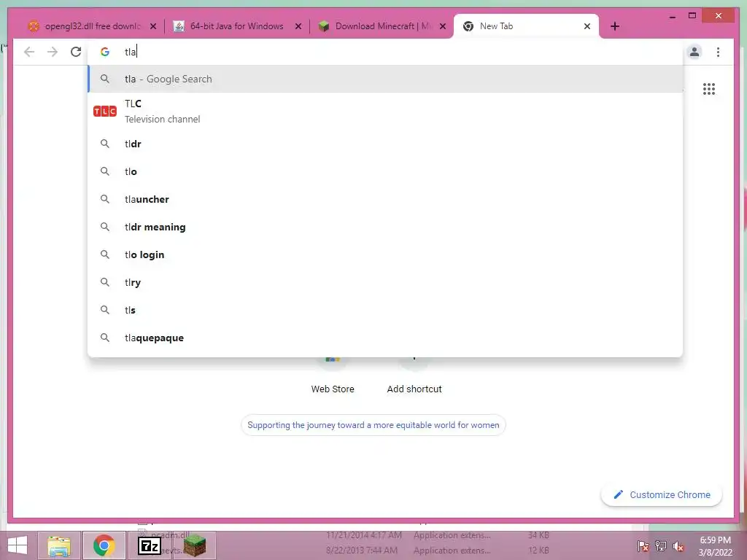The height and width of the screenshot is (560, 747).
Task: Pick the 'tlo' suggestion
Action: tap(385, 171)
